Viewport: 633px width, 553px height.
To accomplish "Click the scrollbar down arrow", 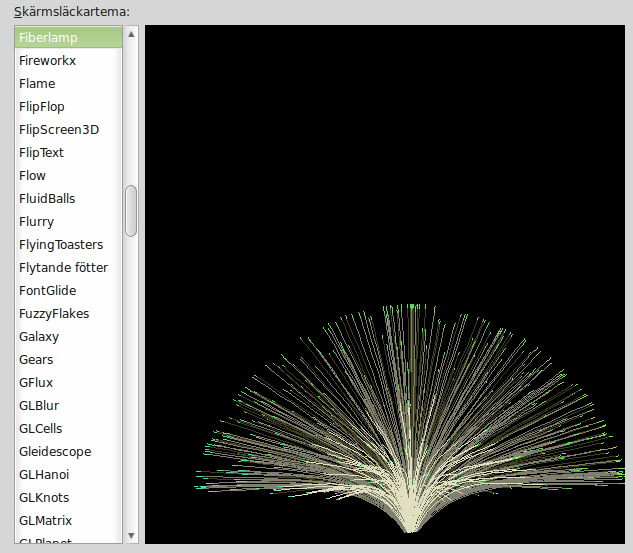I will (x=131, y=536).
